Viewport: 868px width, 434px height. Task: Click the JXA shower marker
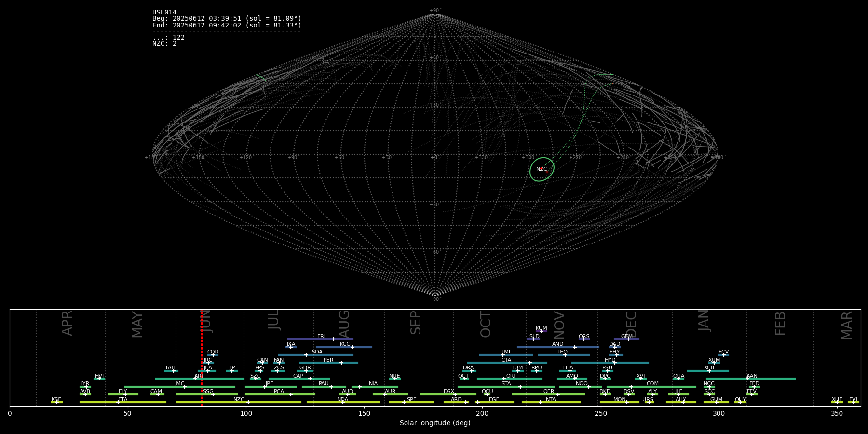(290, 347)
